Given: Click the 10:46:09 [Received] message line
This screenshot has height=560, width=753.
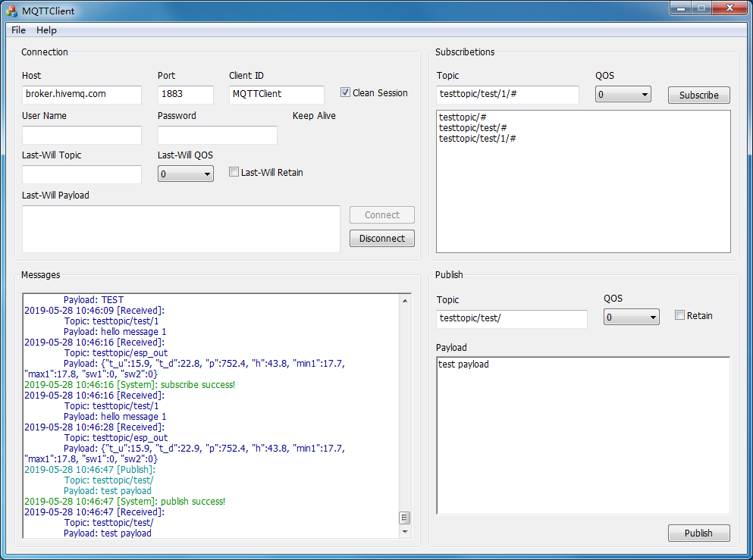Looking at the screenshot, I should click(95, 311).
